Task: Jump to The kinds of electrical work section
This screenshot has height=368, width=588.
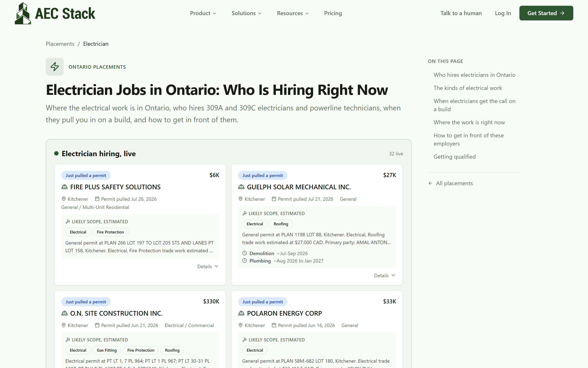Action: pos(468,88)
